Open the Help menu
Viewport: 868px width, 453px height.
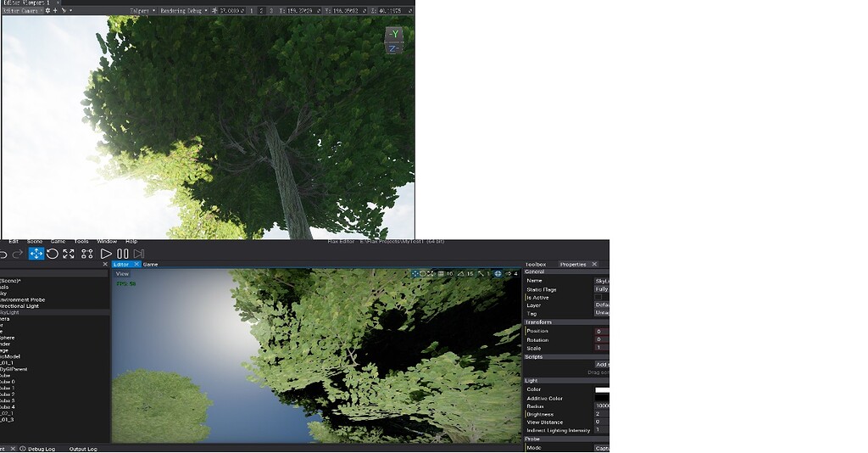pos(131,242)
